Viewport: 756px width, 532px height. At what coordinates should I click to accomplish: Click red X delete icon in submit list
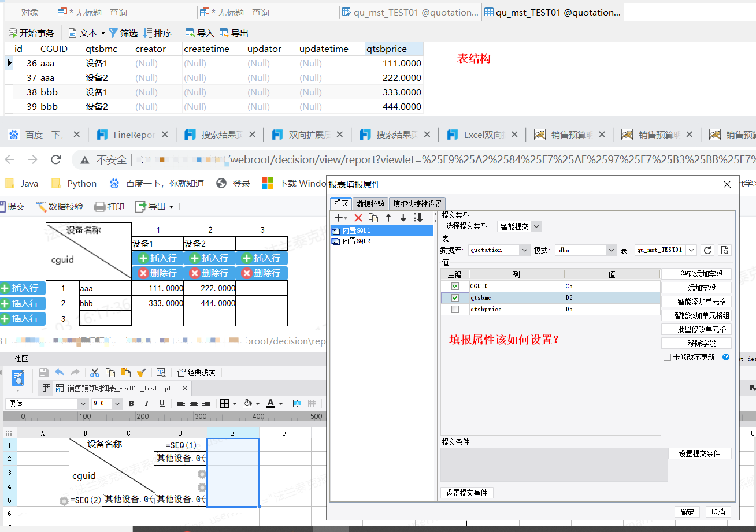pyautogui.click(x=358, y=218)
